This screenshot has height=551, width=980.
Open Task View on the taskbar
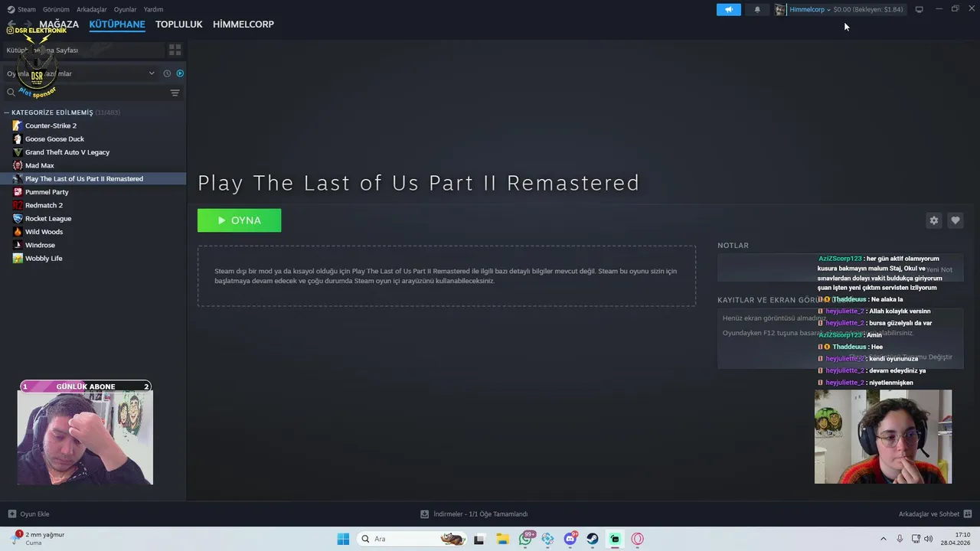click(x=479, y=539)
